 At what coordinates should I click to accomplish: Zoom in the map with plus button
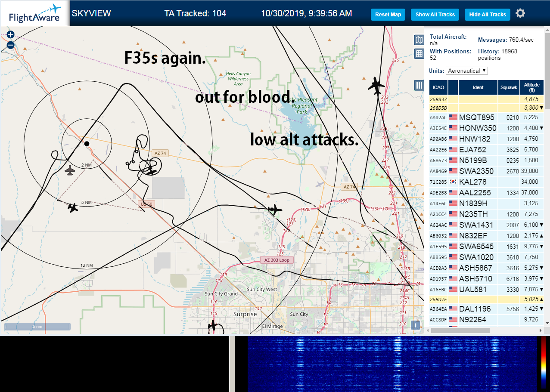click(x=11, y=35)
